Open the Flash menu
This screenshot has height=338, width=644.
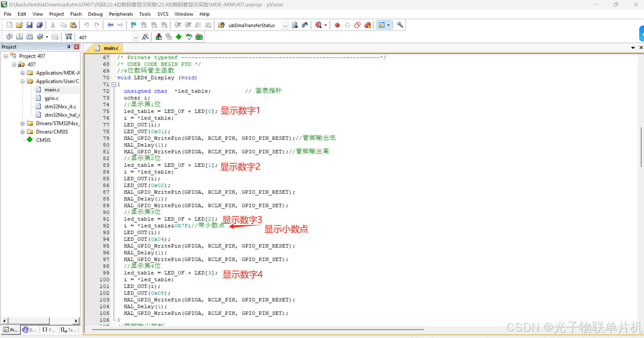coord(76,14)
